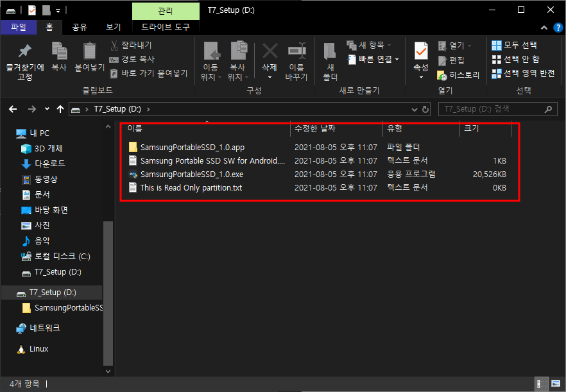This screenshot has height=392, width=566.
Task: Go up one folder level arrow
Action: tap(60, 109)
